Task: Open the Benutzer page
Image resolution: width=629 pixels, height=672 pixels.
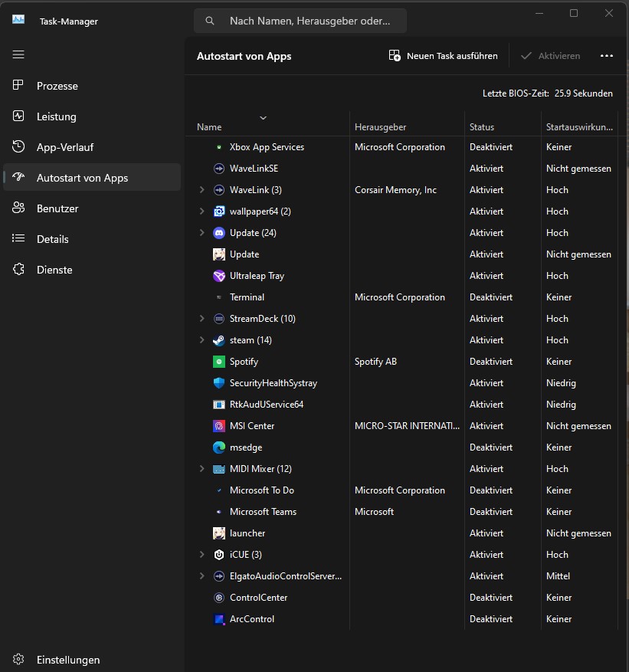Action: tap(92, 208)
